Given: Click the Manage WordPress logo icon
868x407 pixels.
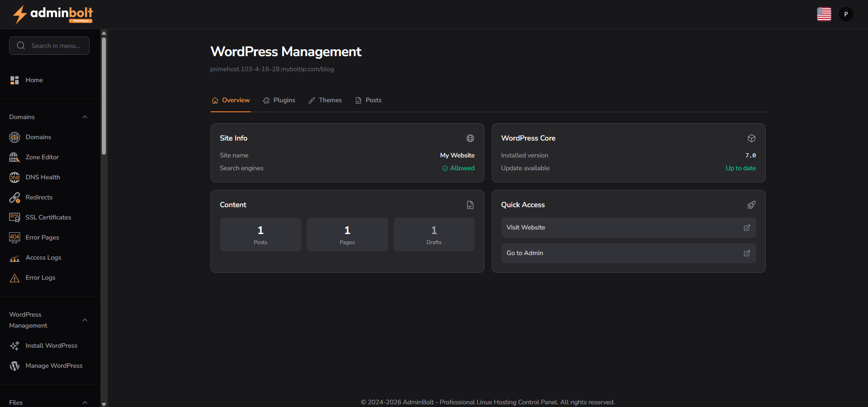Looking at the screenshot, I should (15, 366).
